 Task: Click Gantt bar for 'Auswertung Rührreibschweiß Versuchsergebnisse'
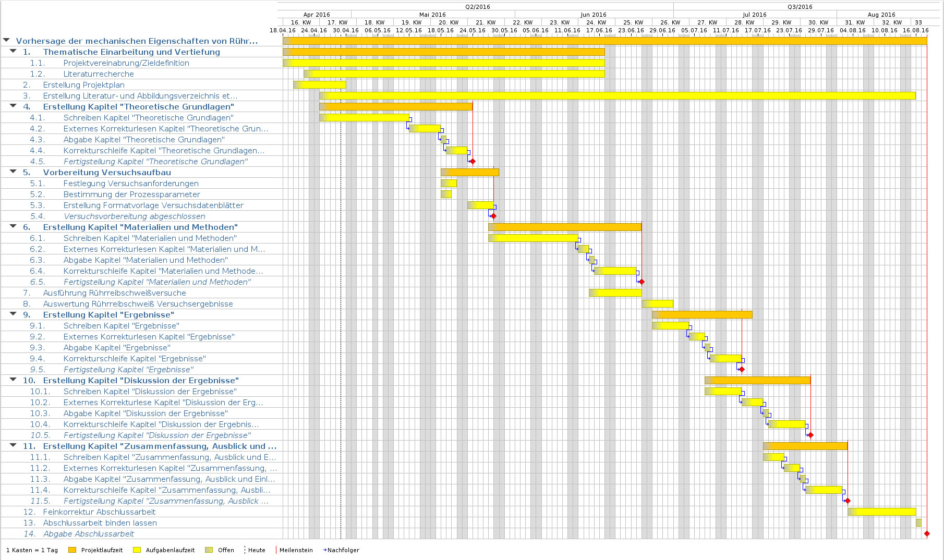coord(658,304)
